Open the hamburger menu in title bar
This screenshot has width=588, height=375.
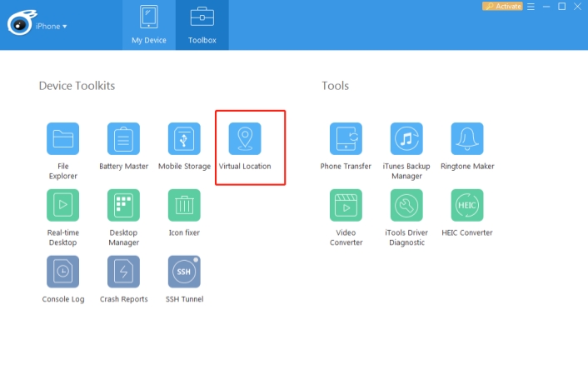(531, 7)
